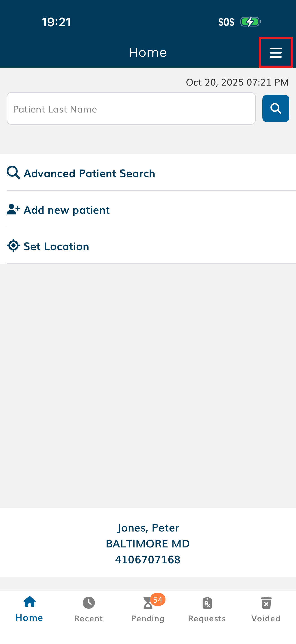Select Add new patient
Screen dimensions: 296x644
pos(67,210)
